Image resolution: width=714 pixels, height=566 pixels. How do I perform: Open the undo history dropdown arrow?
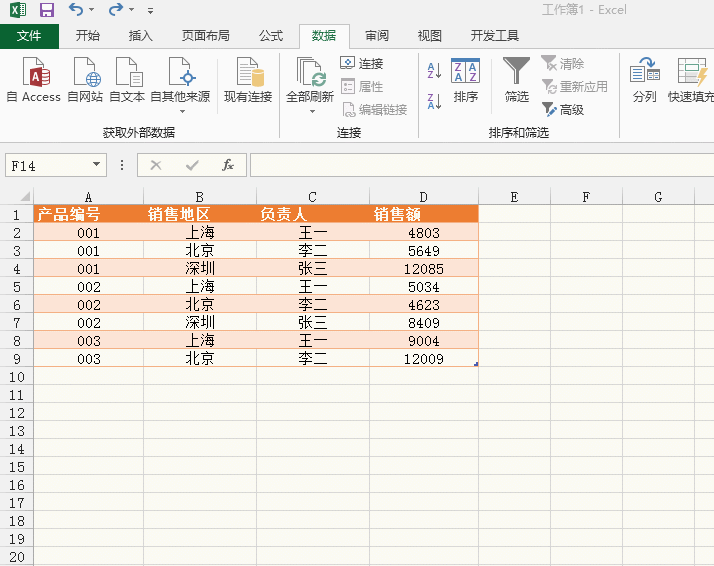[x=92, y=10]
